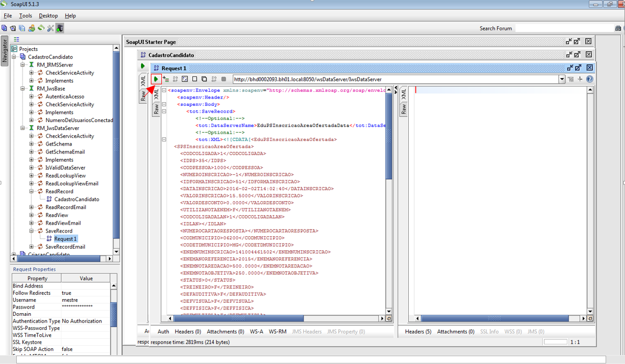625x364 pixels.
Task: Toggle the proxy server toolbar icon
Action: pos(60,28)
